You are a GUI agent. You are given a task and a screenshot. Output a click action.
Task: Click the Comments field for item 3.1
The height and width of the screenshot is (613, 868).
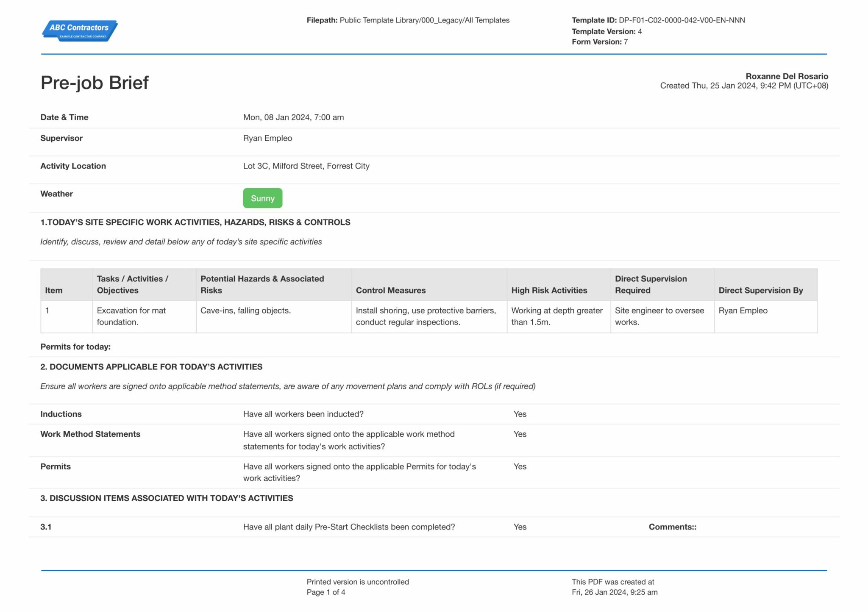(x=672, y=527)
